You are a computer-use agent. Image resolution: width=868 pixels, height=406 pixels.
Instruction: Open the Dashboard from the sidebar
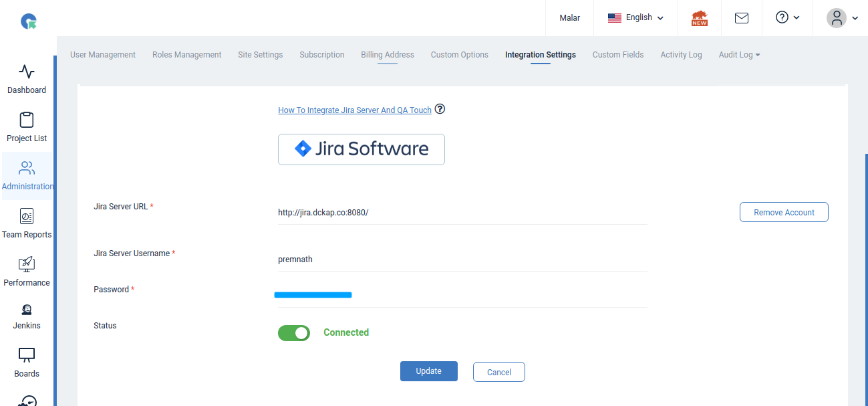click(27, 77)
